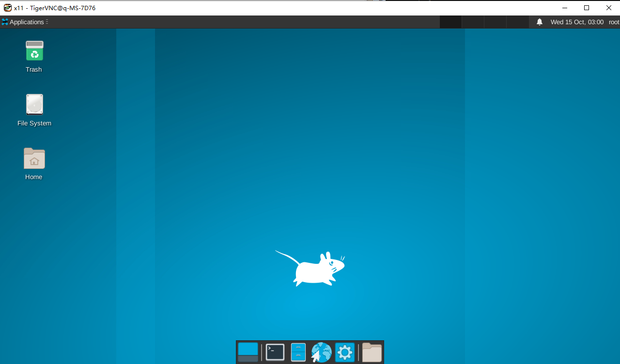This screenshot has height=364, width=620.
Task: Expand the root user menu
Action: click(614, 22)
